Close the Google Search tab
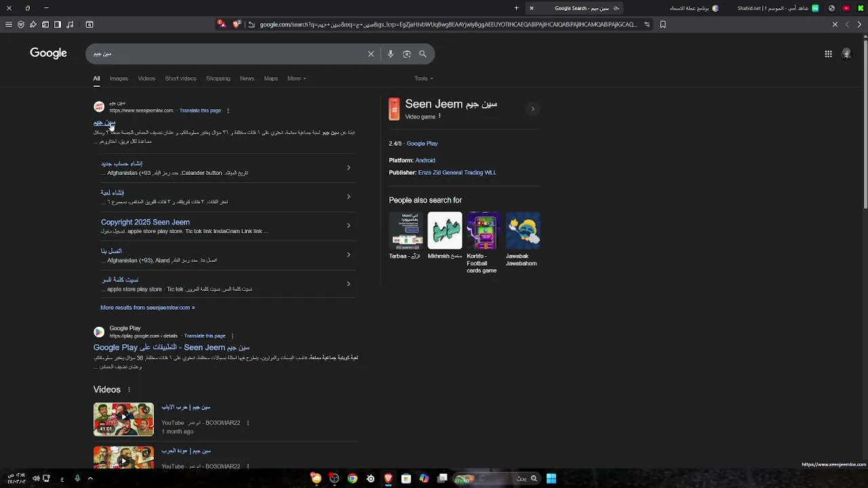This screenshot has height=488, width=868. (x=532, y=8)
